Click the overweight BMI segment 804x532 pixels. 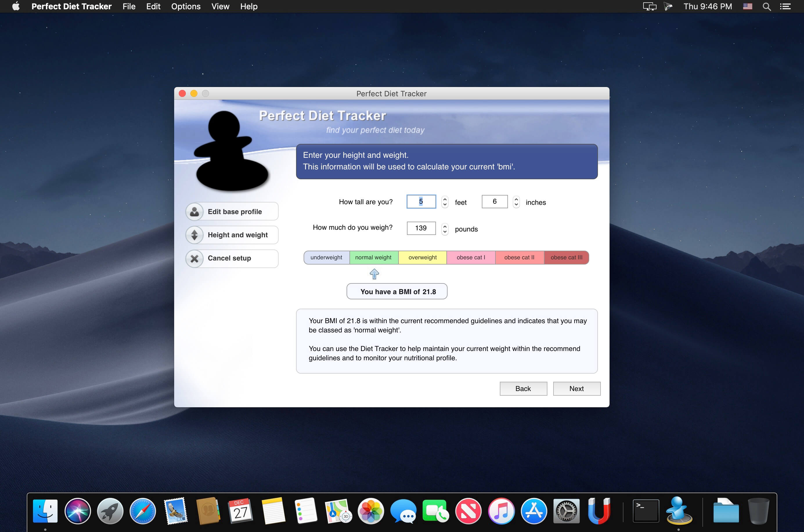coord(422,258)
